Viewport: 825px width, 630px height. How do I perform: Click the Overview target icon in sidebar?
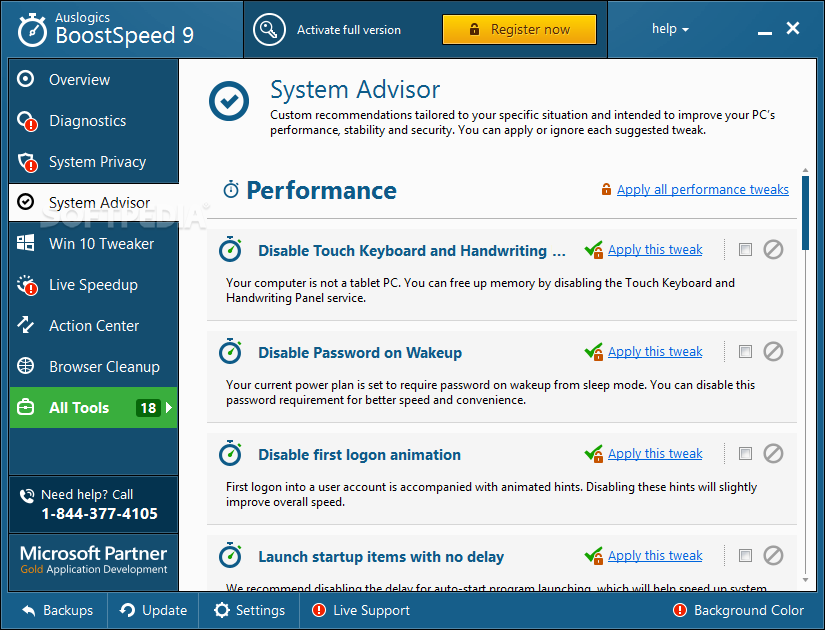[25, 79]
